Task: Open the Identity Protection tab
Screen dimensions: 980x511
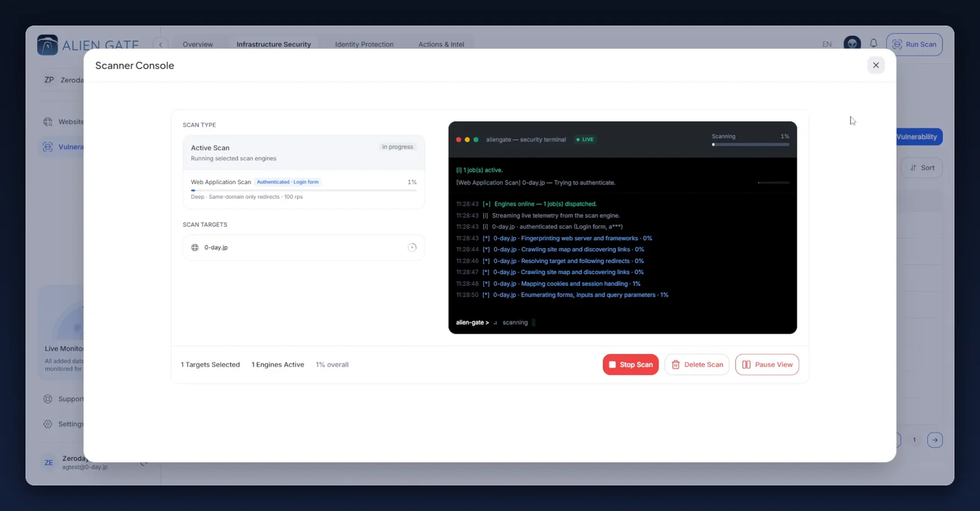Action: point(364,44)
